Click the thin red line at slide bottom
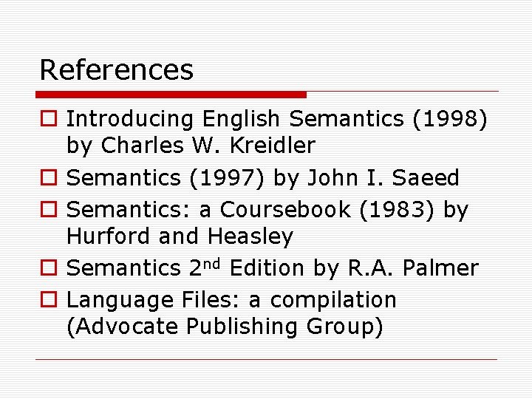 coord(266,360)
